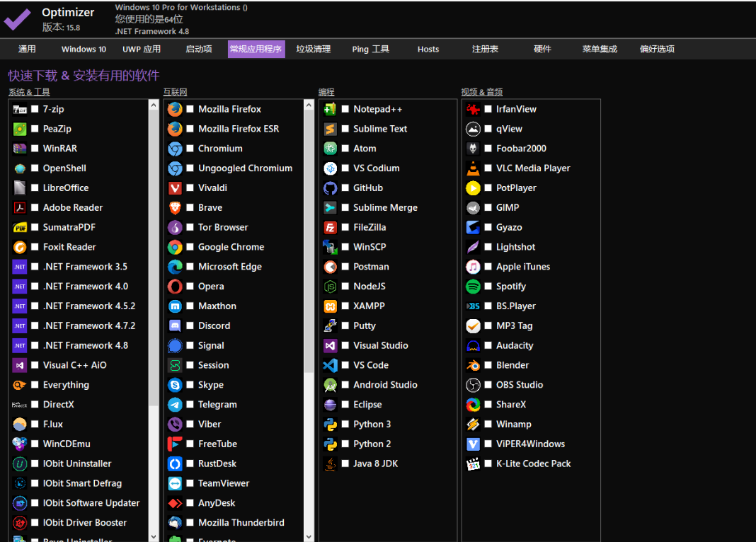Click the Everything search icon

click(20, 385)
